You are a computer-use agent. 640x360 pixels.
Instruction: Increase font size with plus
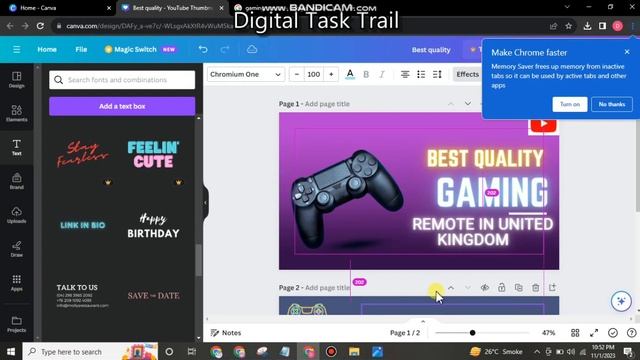(331, 74)
